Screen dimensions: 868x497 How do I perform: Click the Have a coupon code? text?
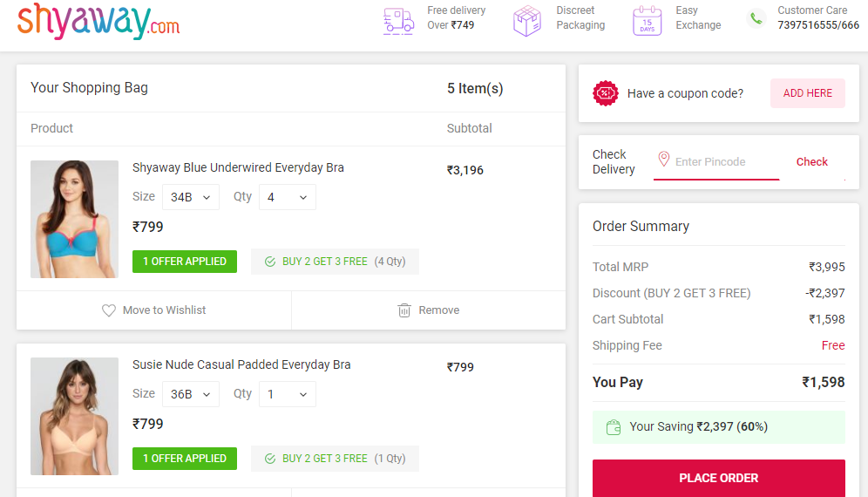point(685,93)
